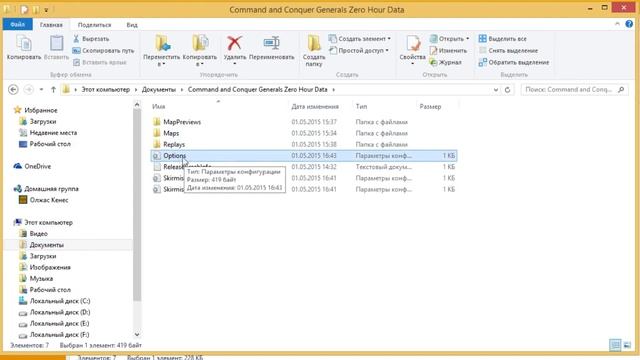Viewport: 640px width, 360px height.
Task: Open Explorer help question mark icon
Action: [x=629, y=24]
